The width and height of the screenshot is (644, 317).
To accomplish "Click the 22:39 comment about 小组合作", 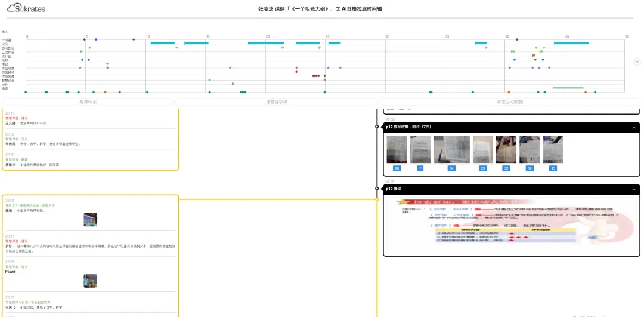I will click(x=89, y=162).
